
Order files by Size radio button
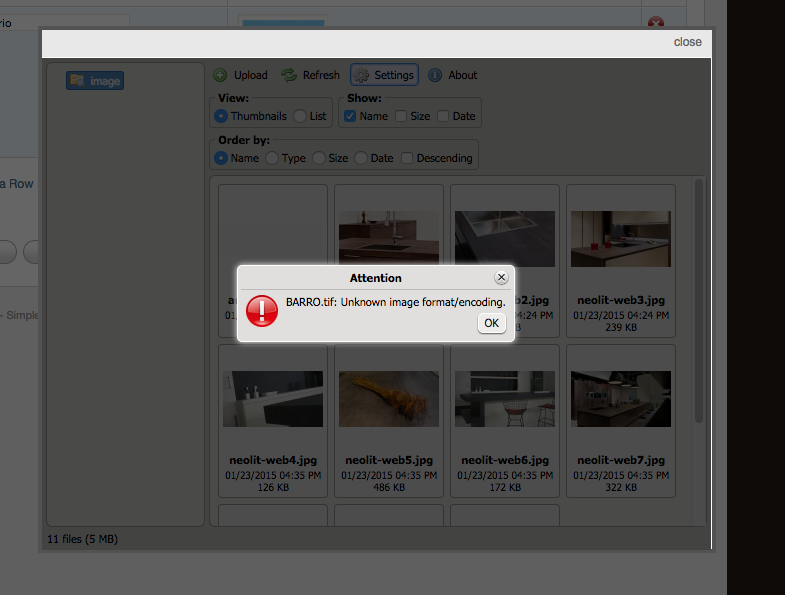click(319, 158)
